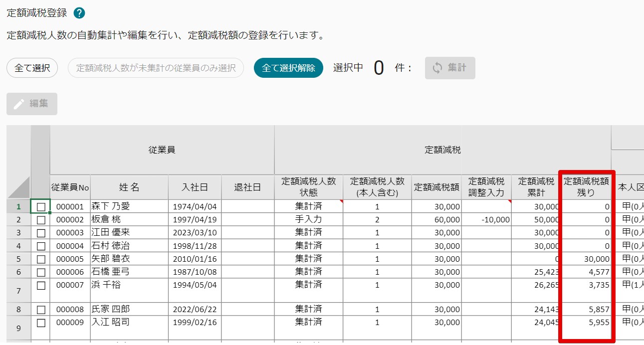Check the box for 石村 徳治

[41, 246]
